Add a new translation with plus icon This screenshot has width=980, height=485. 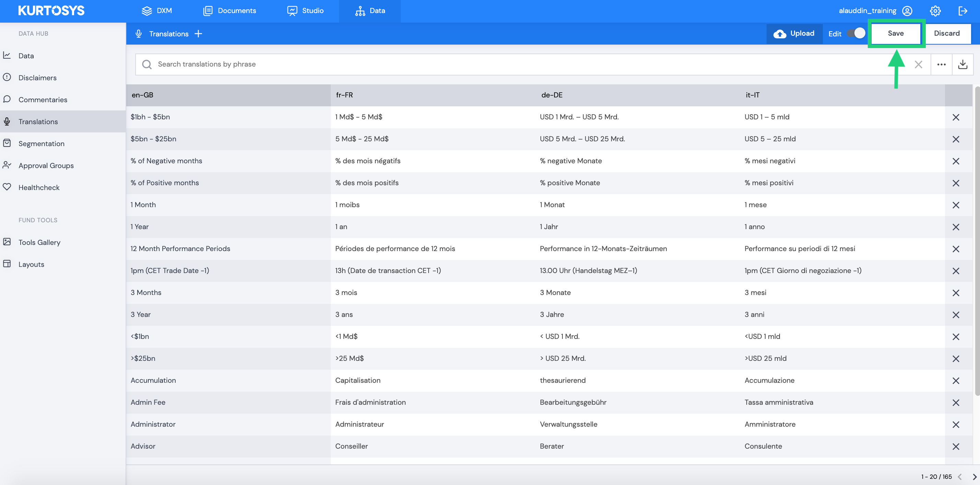point(198,34)
